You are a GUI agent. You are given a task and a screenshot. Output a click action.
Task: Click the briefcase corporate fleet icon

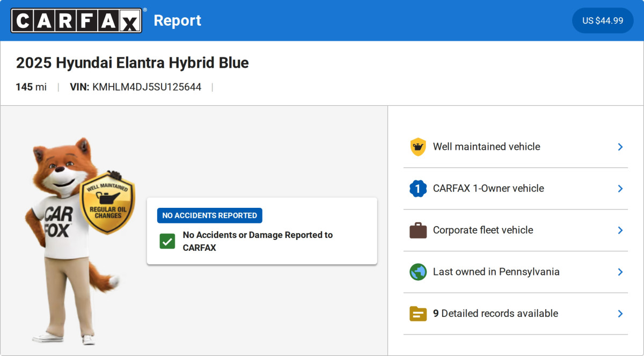click(x=418, y=230)
